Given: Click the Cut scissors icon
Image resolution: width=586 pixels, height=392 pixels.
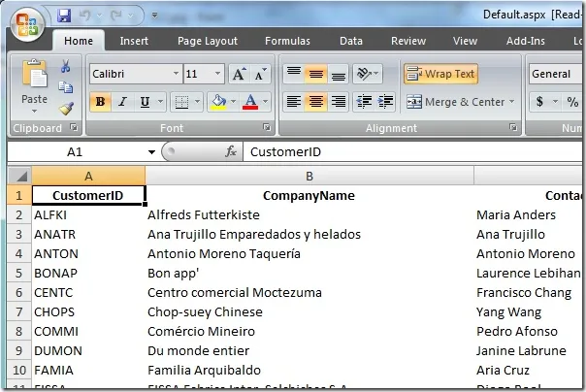Looking at the screenshot, I should point(65,67).
